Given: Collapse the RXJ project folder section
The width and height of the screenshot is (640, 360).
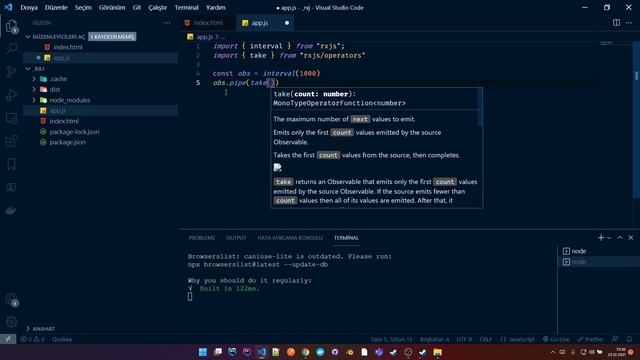Looking at the screenshot, I should coord(28,69).
